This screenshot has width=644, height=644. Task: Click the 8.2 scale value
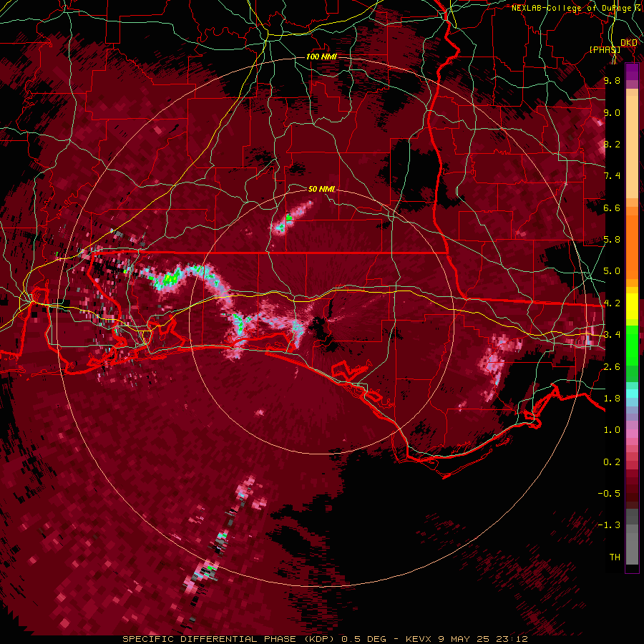coord(612,144)
